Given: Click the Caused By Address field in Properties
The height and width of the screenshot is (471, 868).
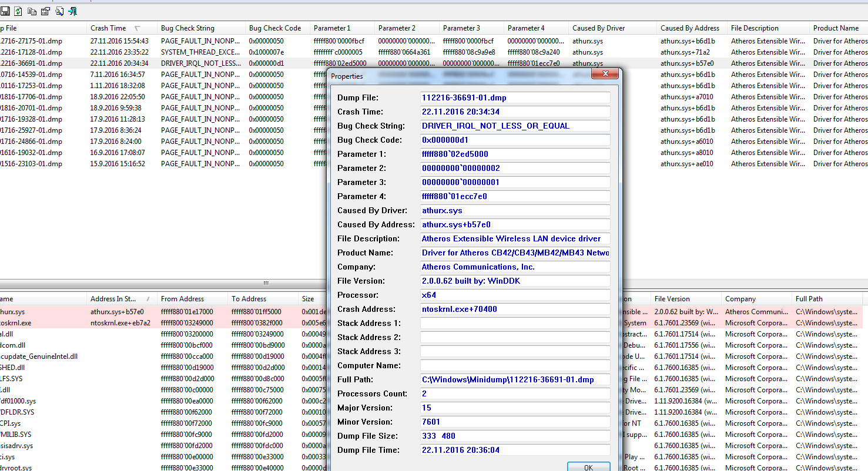Looking at the screenshot, I should (515, 225).
